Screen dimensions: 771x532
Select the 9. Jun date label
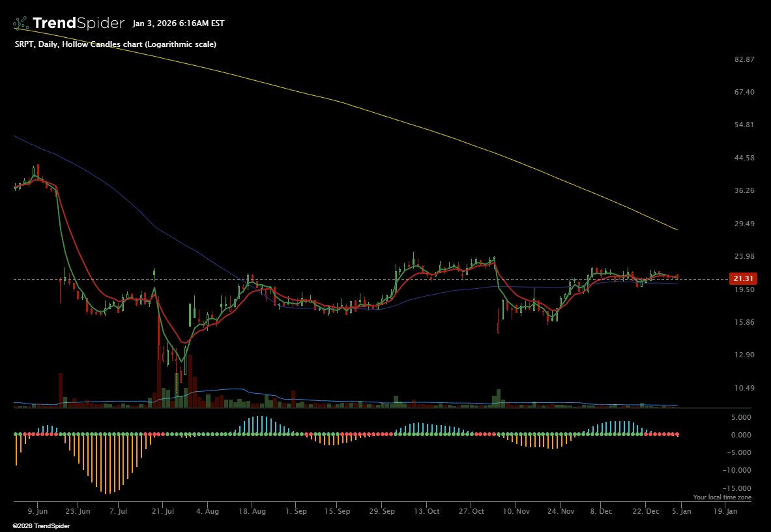37,512
